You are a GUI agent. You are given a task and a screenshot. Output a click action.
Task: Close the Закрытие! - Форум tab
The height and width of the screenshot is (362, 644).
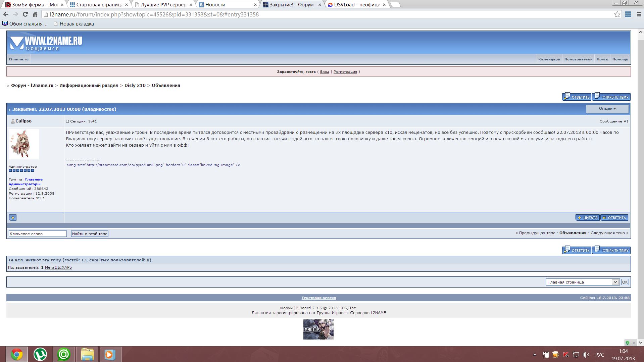pyautogui.click(x=319, y=5)
